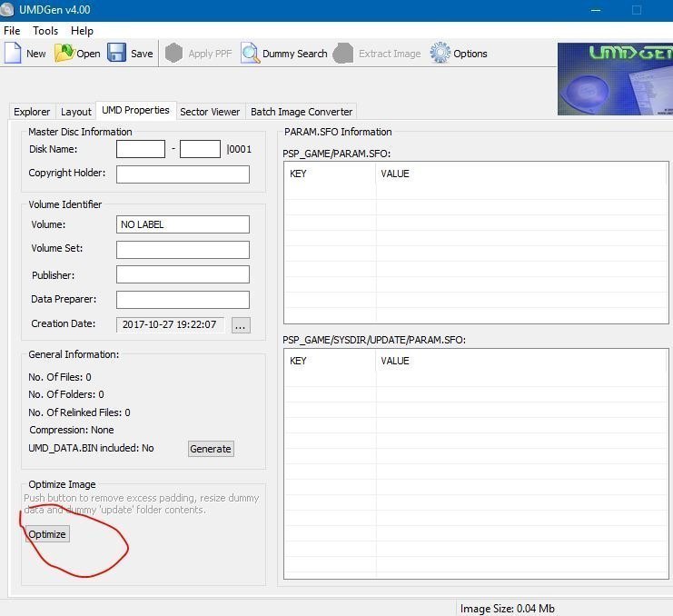Start Dummy Search from the toolbar
Viewport: 673px width, 616px height.
(251, 54)
